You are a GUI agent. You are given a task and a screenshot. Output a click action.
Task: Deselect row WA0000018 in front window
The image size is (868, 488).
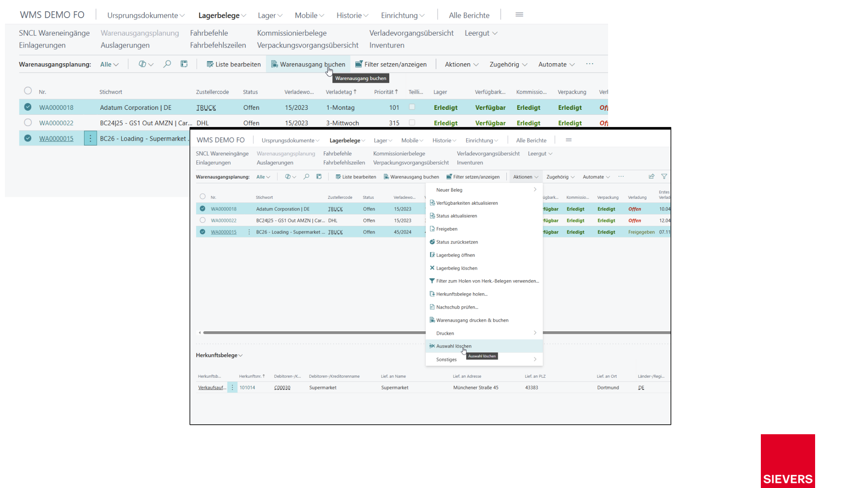(203, 209)
